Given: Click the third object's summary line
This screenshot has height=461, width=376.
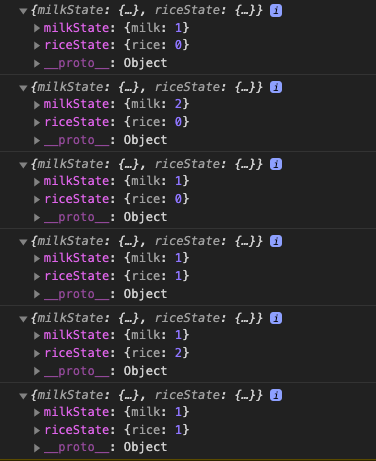Looking at the screenshot, I should click(146, 164).
